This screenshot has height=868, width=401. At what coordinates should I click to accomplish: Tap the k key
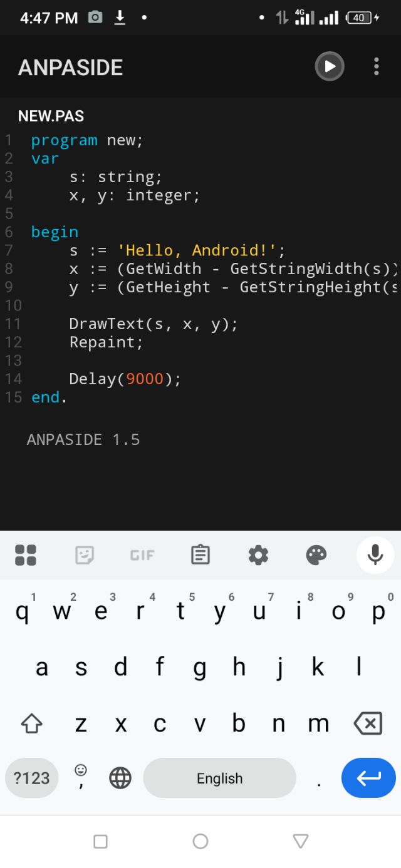[318, 668]
